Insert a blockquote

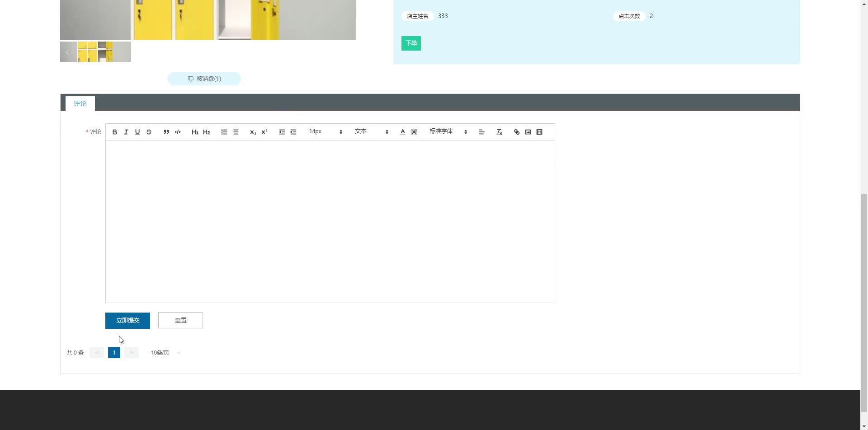166,132
